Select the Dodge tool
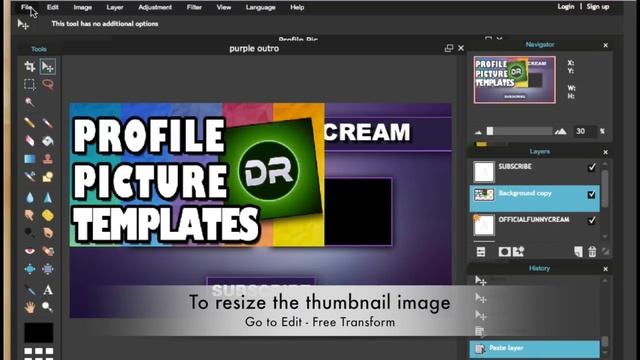Image resolution: width=640 pixels, height=360 pixels. [x=29, y=233]
